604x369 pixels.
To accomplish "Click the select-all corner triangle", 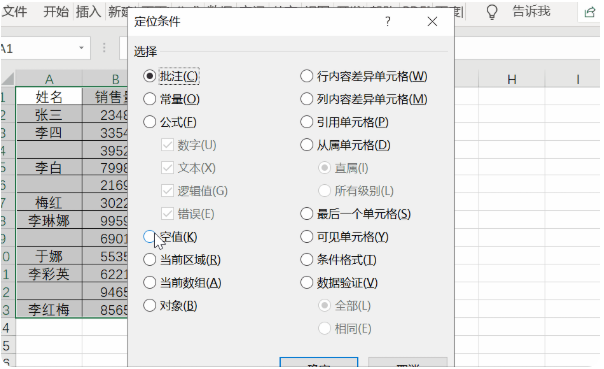I will coord(8,79).
